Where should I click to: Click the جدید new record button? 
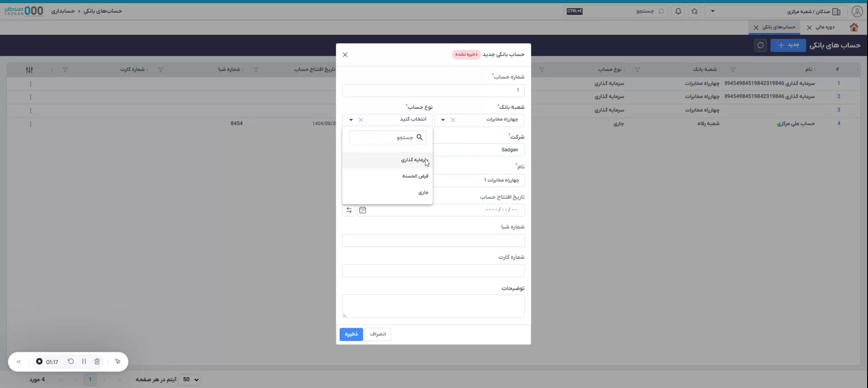(x=788, y=45)
